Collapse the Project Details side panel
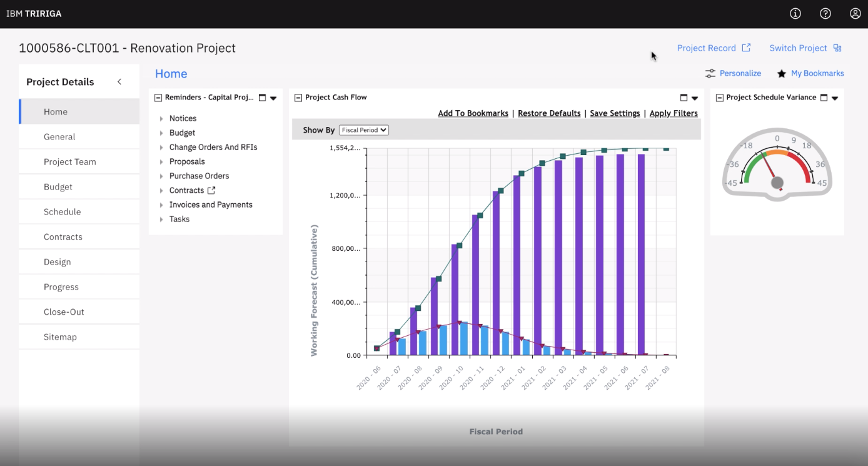The image size is (868, 466). click(119, 82)
